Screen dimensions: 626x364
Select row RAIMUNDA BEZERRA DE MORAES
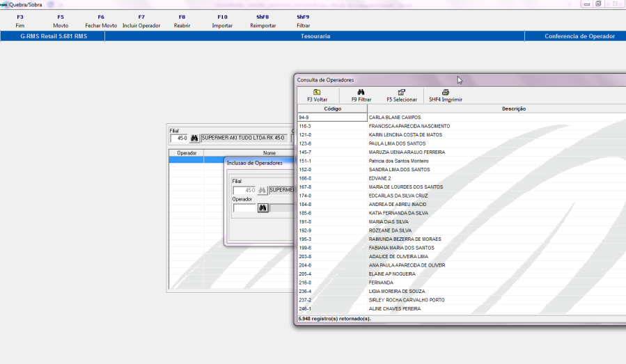click(462, 239)
